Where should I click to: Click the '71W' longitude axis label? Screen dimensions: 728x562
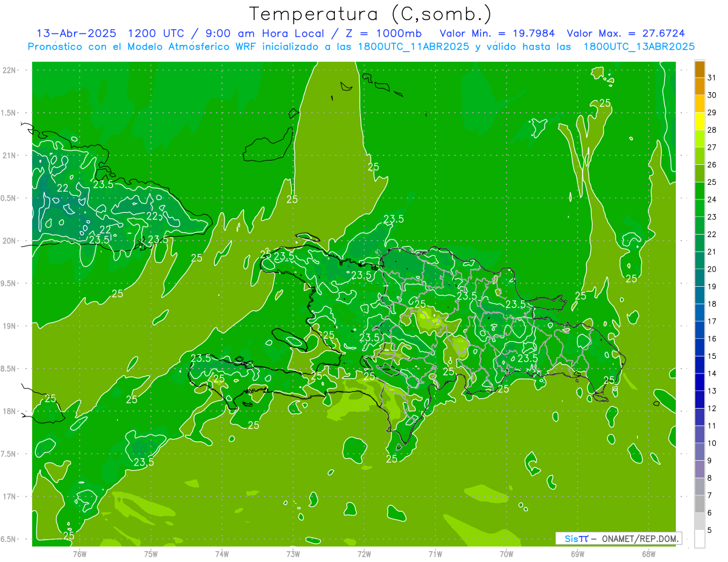tap(436, 554)
